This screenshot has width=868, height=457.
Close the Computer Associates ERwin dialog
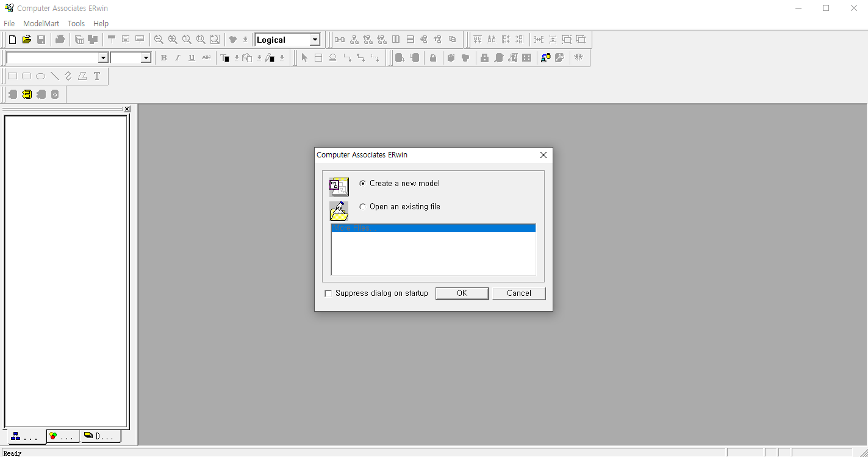(x=543, y=155)
